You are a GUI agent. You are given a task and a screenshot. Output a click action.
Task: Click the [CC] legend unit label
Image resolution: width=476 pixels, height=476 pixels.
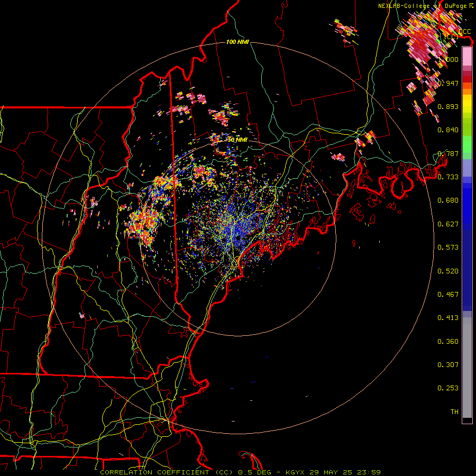[x=452, y=37]
